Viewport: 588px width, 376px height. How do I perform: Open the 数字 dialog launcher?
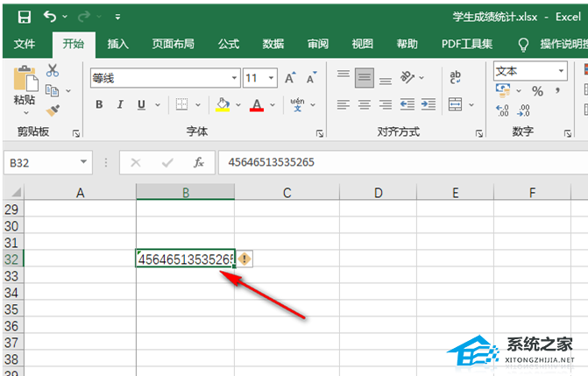568,133
